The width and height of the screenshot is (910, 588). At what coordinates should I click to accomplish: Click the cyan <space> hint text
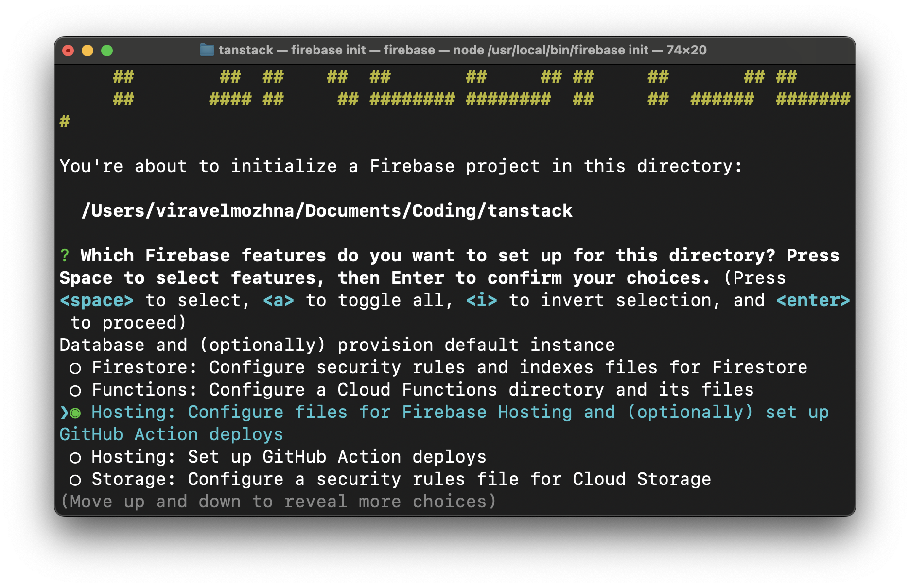[x=96, y=300]
